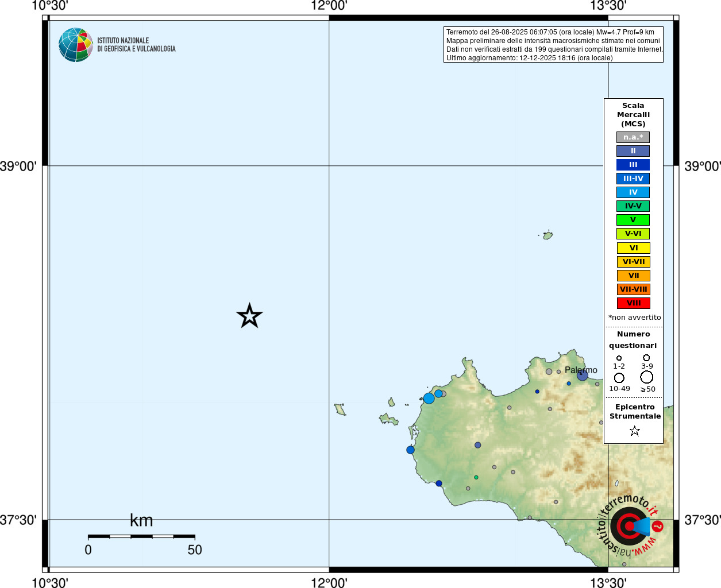Screen dimensions: 721x588
Task: Click the 12°00' longitude label at the top
Action: (329, 6)
